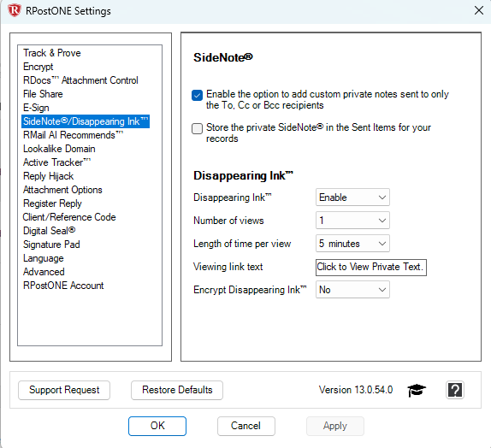Expand the Number of views dropdown
This screenshot has width=491, height=448.
click(352, 221)
